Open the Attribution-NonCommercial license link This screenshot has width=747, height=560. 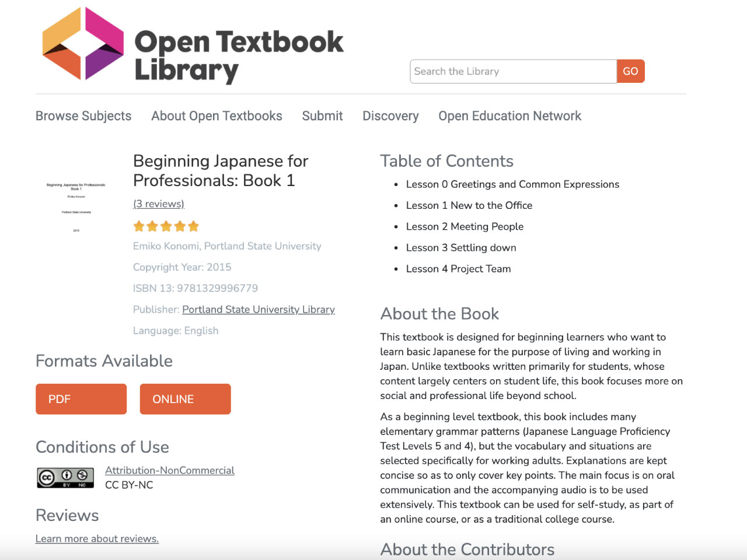[x=170, y=470]
